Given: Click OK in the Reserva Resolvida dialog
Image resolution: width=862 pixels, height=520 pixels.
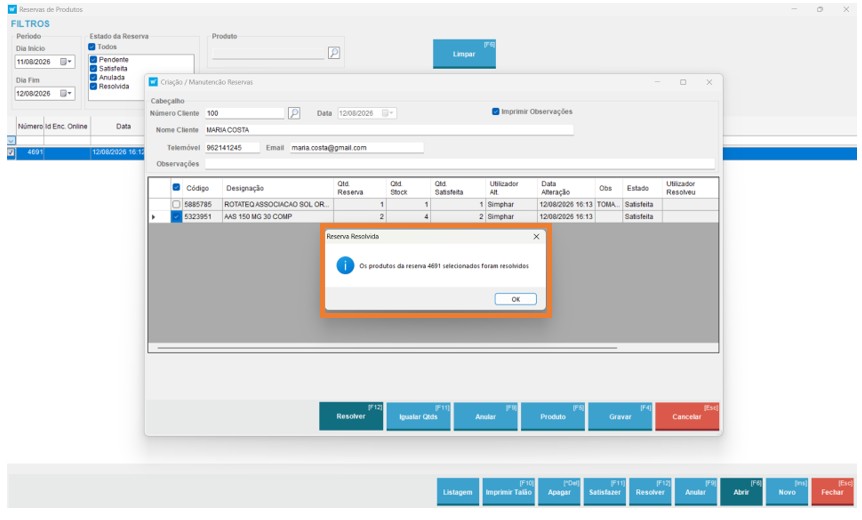Looking at the screenshot, I should click(515, 299).
